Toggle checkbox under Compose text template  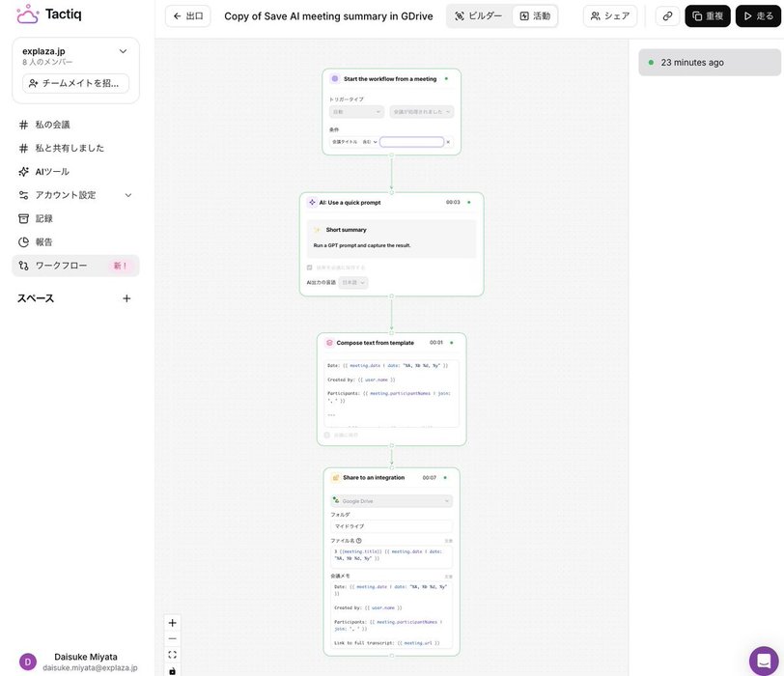(x=327, y=435)
